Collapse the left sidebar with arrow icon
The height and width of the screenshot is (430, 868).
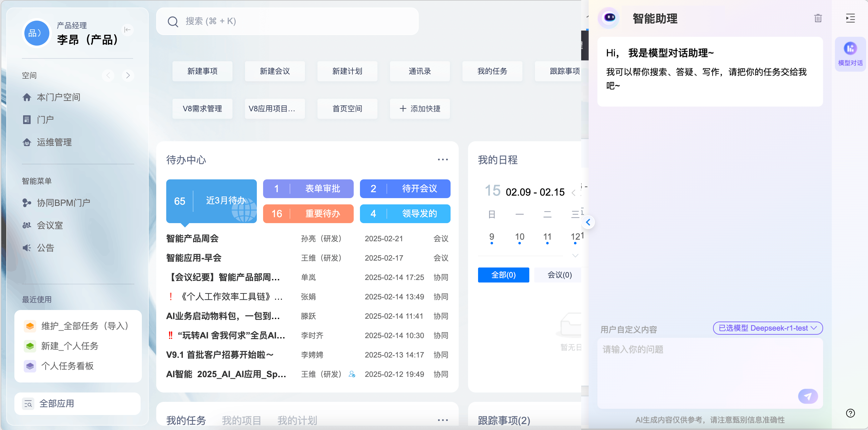pyautogui.click(x=127, y=30)
